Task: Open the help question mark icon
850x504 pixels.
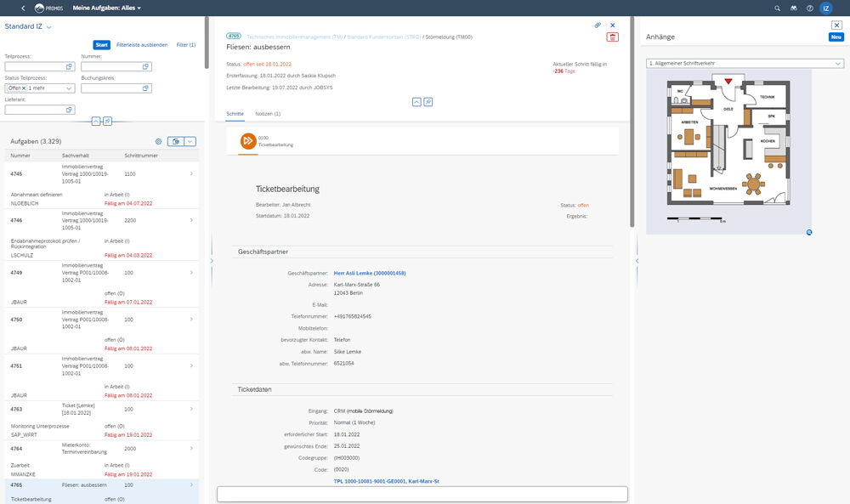Action: pyautogui.click(x=809, y=8)
